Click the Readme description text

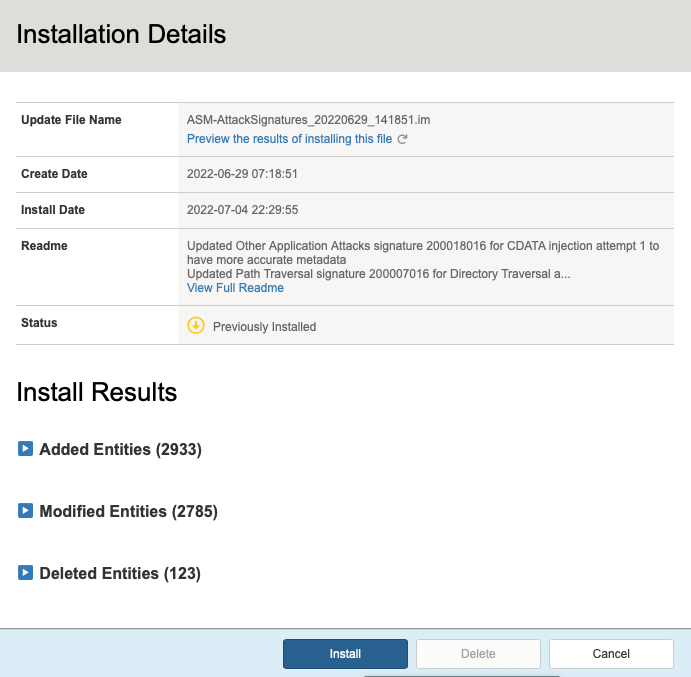click(422, 253)
